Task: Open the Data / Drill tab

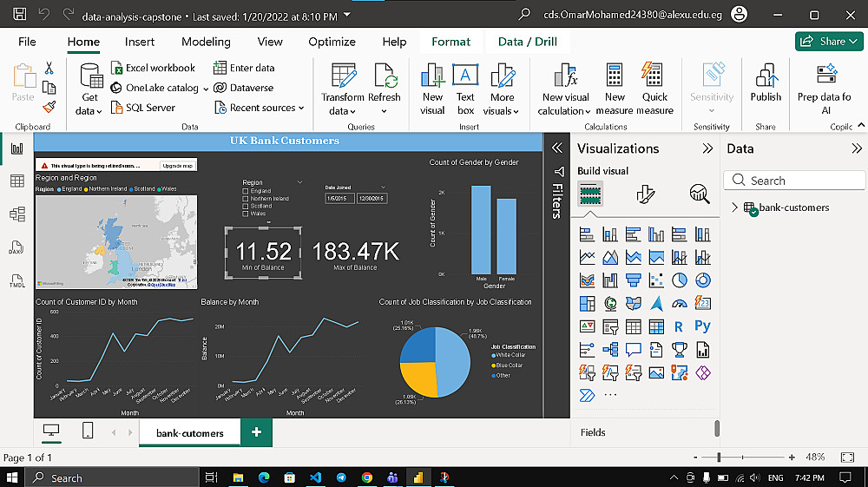Action: pyautogui.click(x=527, y=42)
